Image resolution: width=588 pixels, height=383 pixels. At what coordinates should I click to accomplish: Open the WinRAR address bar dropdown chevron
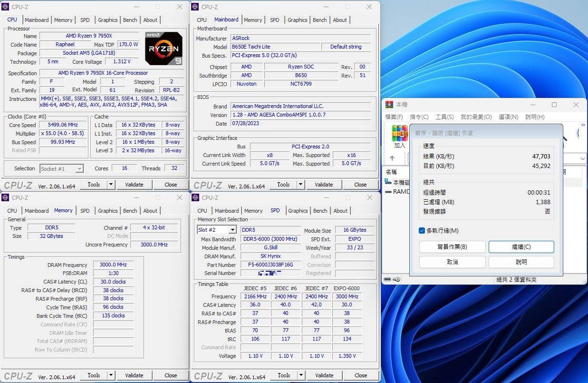click(582, 158)
